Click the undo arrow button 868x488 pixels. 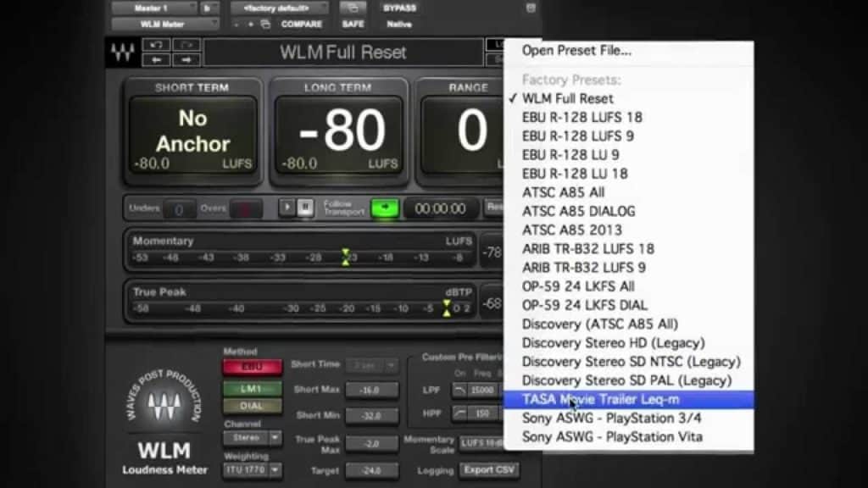pyautogui.click(x=156, y=45)
